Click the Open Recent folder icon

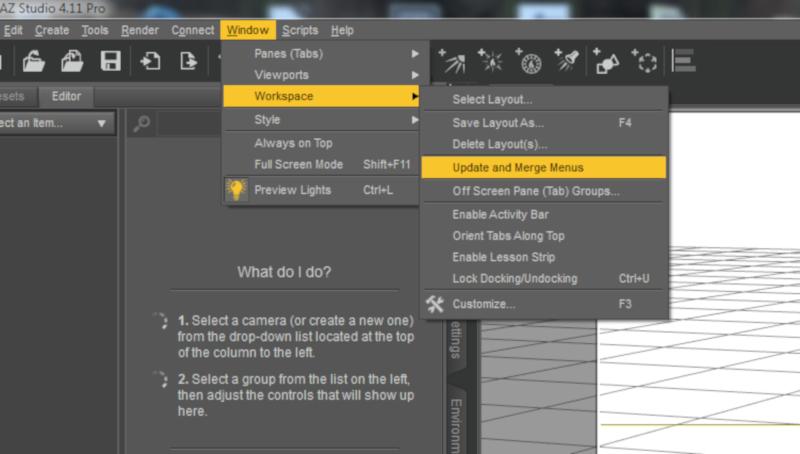point(72,61)
